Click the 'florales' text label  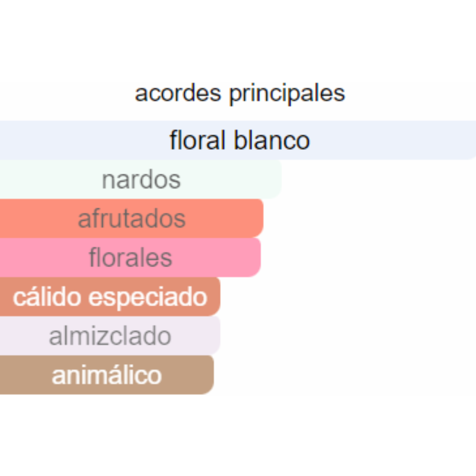click(130, 258)
